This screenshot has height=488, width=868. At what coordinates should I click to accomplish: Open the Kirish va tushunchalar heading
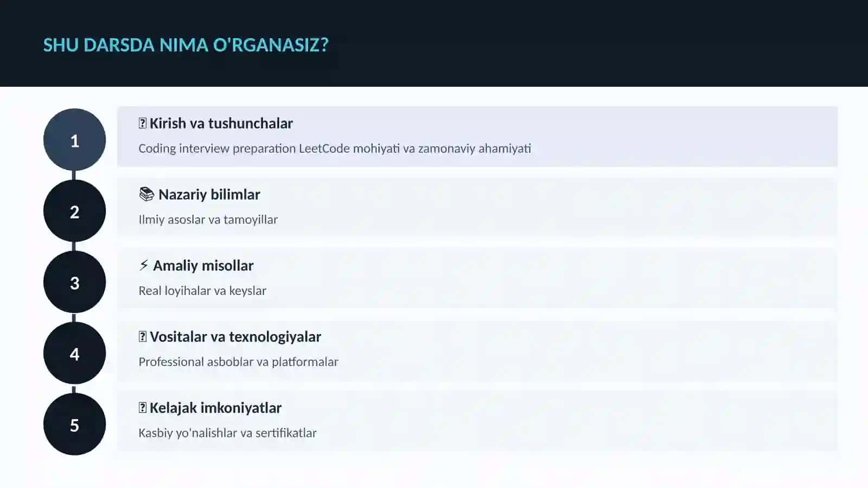[x=221, y=123]
